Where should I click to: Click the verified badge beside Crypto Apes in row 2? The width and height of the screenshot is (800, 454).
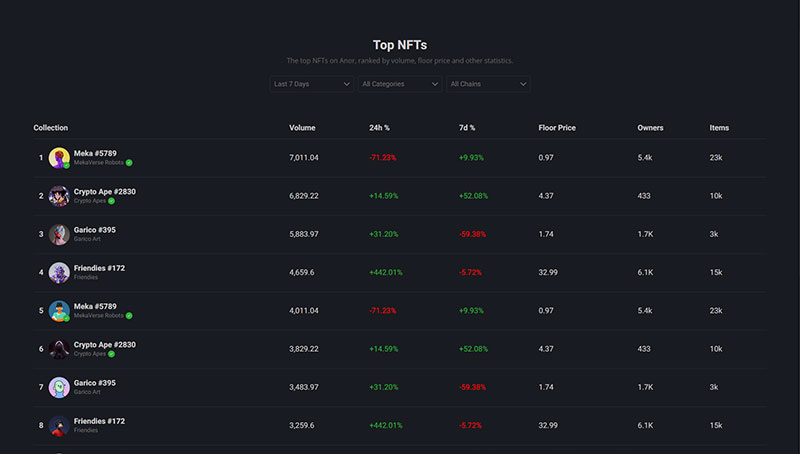(111, 201)
